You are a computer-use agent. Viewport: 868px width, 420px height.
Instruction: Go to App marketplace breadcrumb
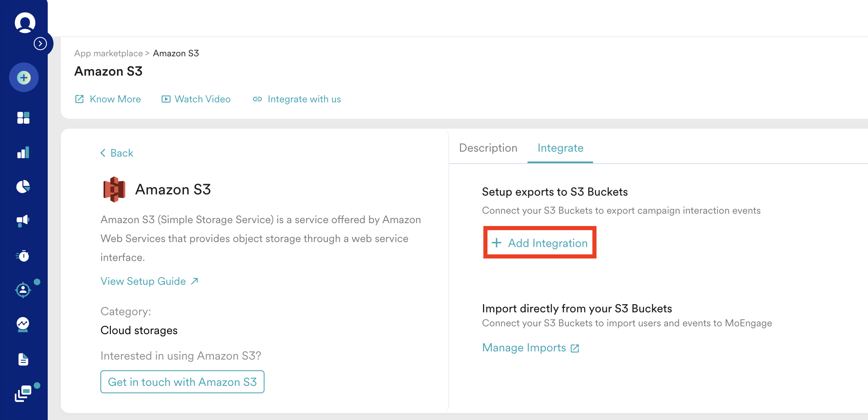point(109,53)
